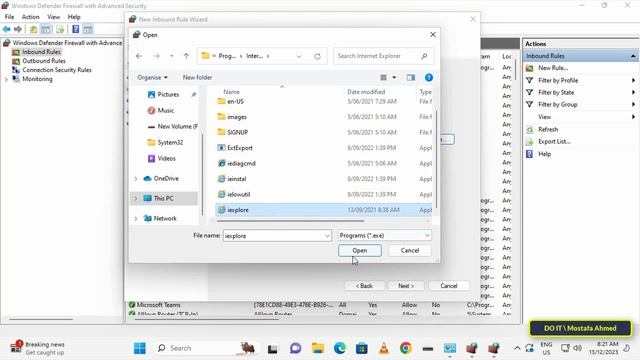Click the blue Help toolbar icon in the Firewall window
Image resolution: width=640 pixels, height=360 pixels.
click(x=76, y=29)
